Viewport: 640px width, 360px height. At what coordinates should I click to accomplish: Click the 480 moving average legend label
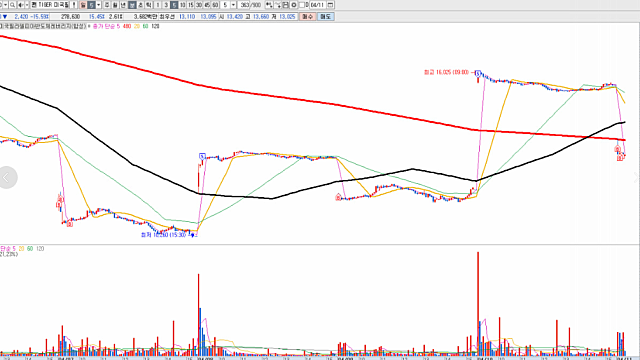pos(127,26)
